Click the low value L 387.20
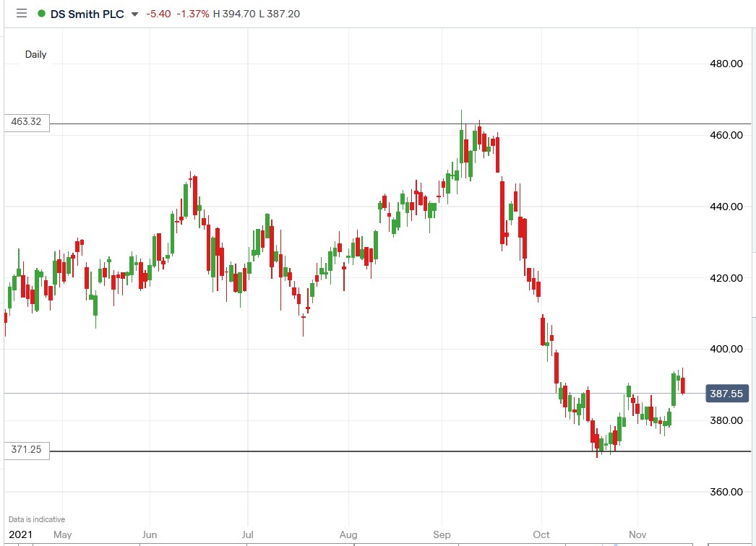756x546 pixels. (x=280, y=13)
